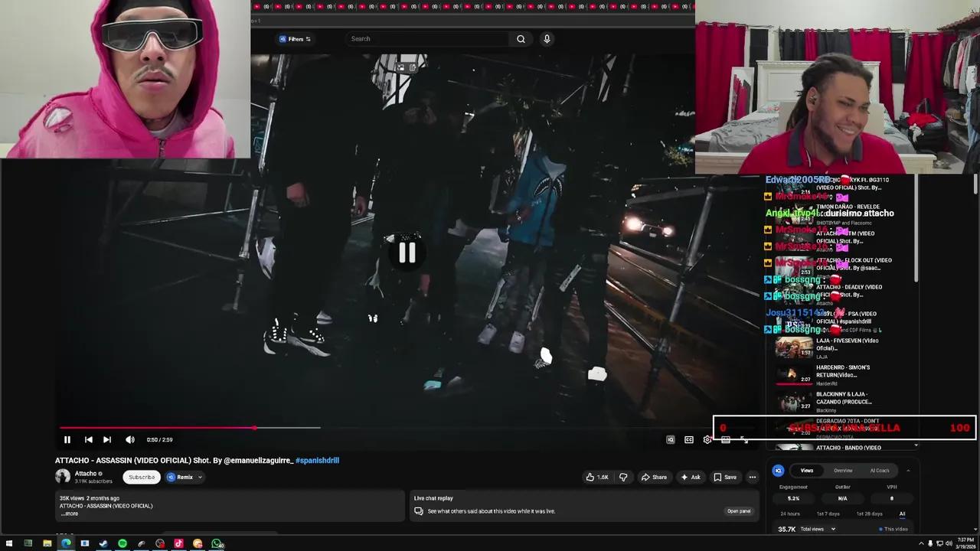Viewport: 980px width, 551px height.
Task: Open the Windows Start button
Action: tap(9, 544)
